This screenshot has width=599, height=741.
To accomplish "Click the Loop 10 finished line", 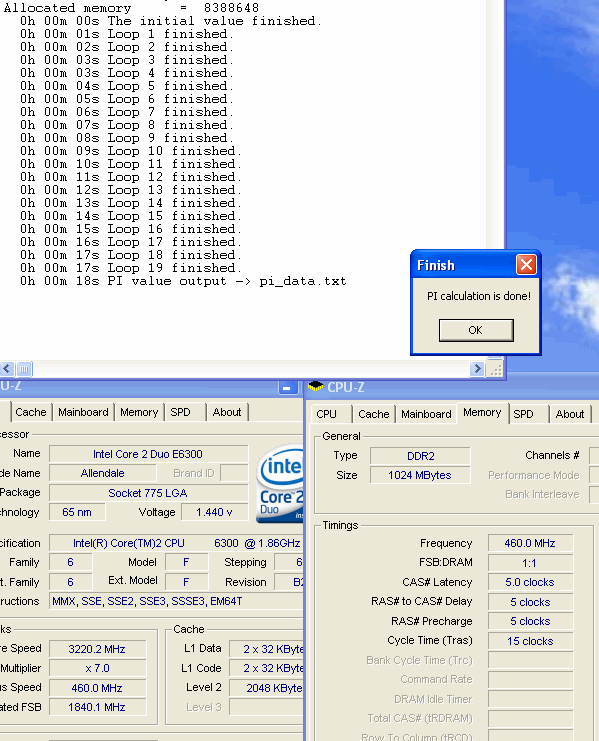I will (130, 151).
